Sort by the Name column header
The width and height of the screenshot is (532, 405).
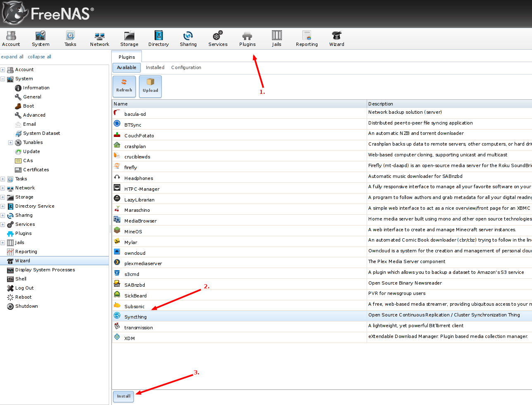(239, 104)
